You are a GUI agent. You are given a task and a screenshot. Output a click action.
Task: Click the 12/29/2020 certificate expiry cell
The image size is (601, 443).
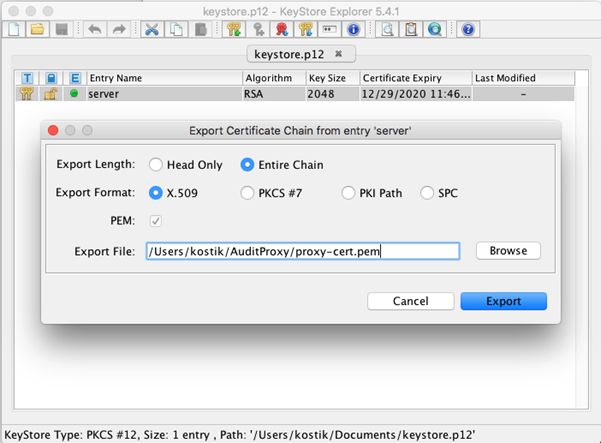coord(416,94)
